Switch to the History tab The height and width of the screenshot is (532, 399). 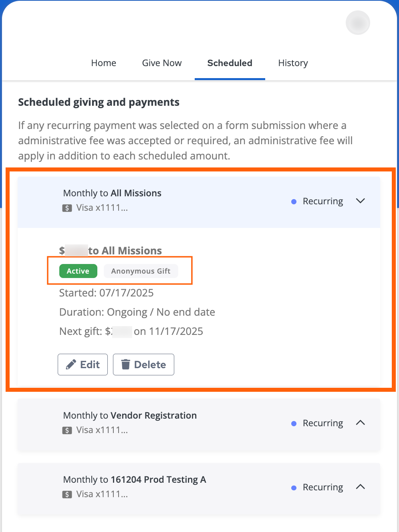pyautogui.click(x=293, y=63)
